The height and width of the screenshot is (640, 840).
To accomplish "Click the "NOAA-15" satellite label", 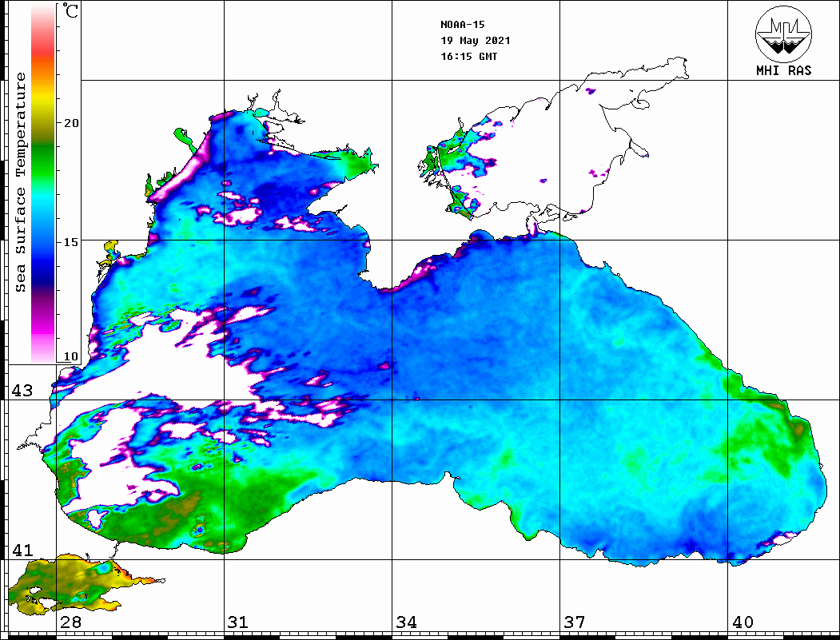I will click(462, 25).
